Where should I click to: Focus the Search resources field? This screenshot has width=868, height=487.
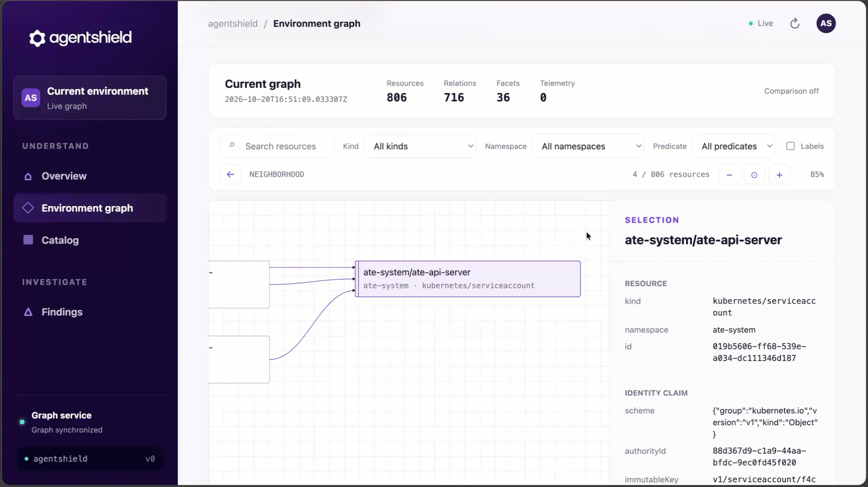click(x=277, y=146)
